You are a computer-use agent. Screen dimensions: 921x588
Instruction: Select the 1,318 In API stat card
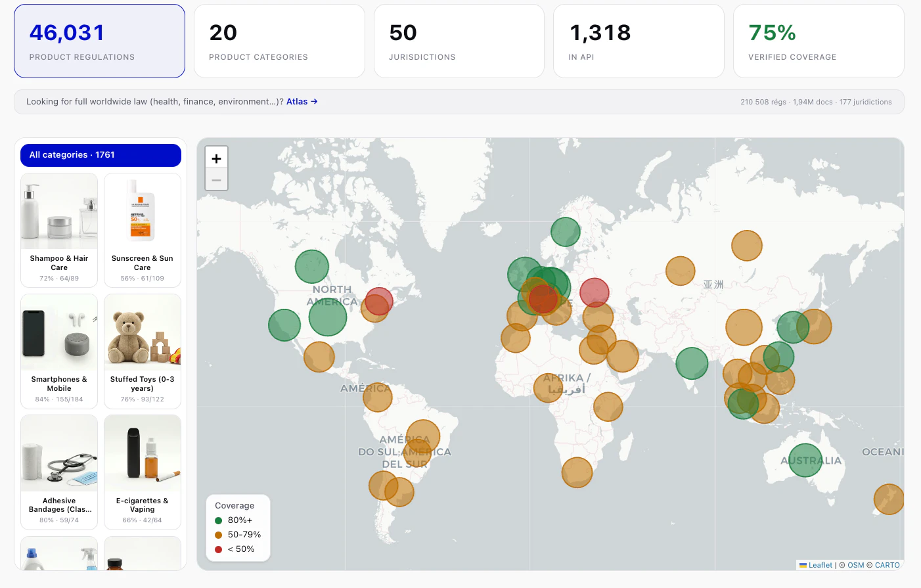pos(639,41)
